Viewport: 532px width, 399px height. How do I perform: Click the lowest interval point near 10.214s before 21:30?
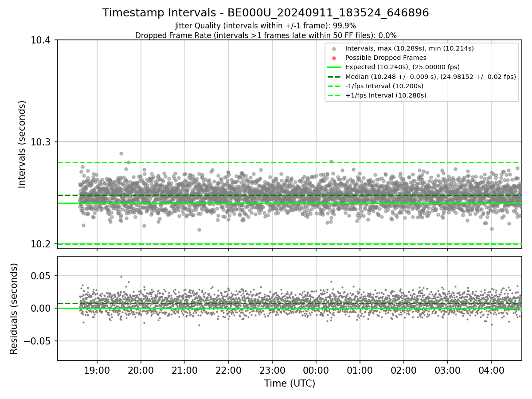[199, 230]
